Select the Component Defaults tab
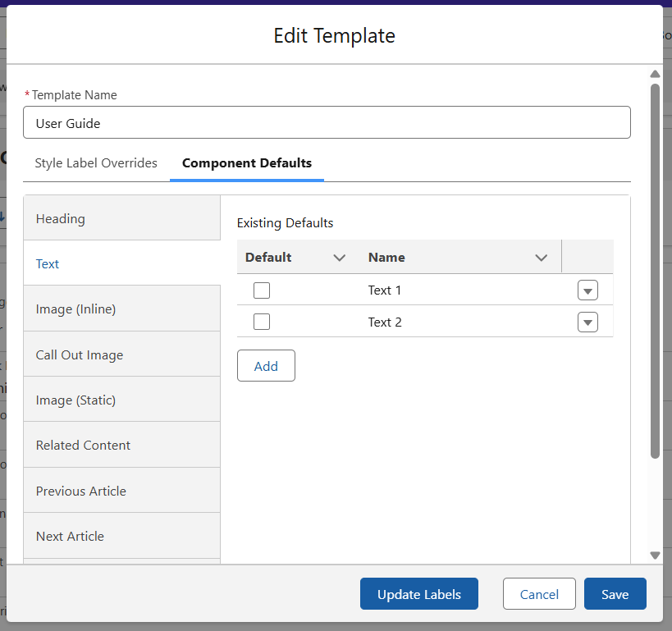The width and height of the screenshot is (672, 631). point(247,163)
